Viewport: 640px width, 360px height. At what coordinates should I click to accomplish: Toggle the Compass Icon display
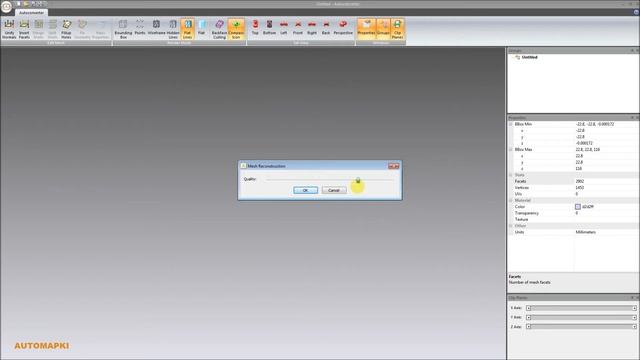[236, 29]
